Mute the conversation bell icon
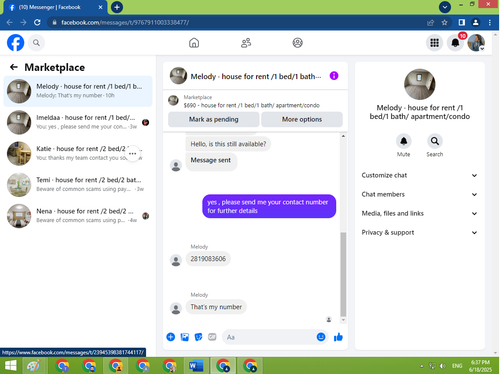Screen dimensions: 500x374 tap(404, 141)
